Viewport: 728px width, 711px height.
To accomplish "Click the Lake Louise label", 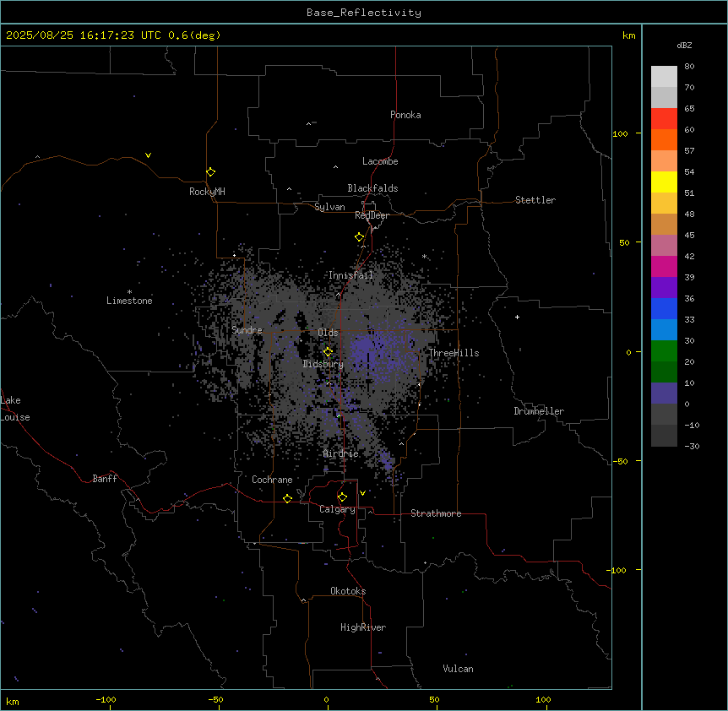I will coord(15,409).
